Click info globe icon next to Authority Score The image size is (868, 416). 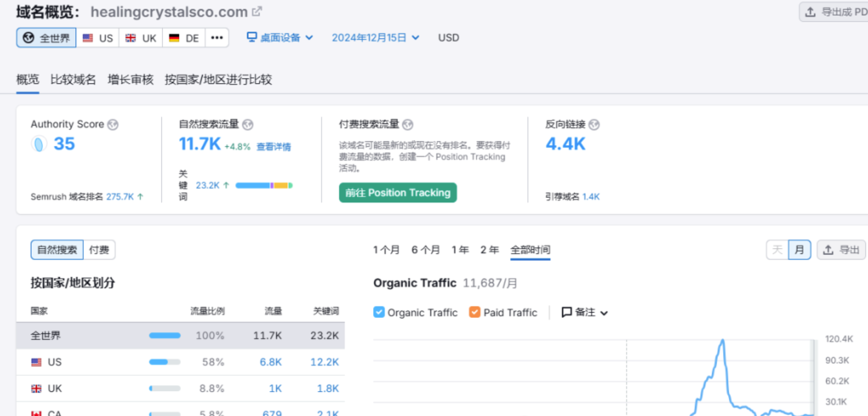coord(113,124)
